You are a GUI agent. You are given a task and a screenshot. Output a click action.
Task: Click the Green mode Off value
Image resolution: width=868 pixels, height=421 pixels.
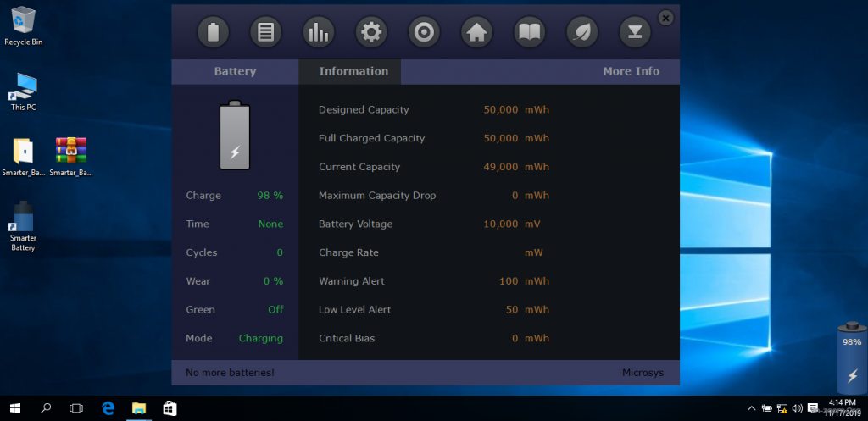[275, 310]
